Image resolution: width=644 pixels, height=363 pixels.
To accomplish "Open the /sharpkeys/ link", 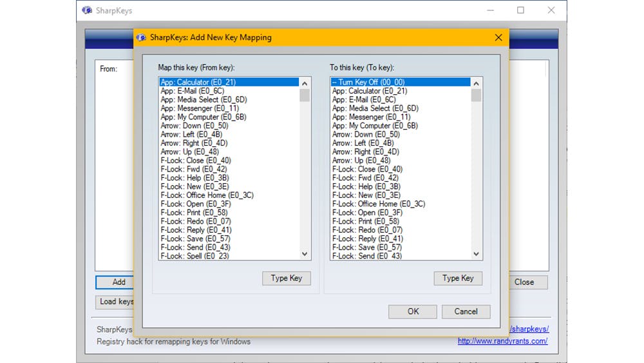I will click(529, 329).
